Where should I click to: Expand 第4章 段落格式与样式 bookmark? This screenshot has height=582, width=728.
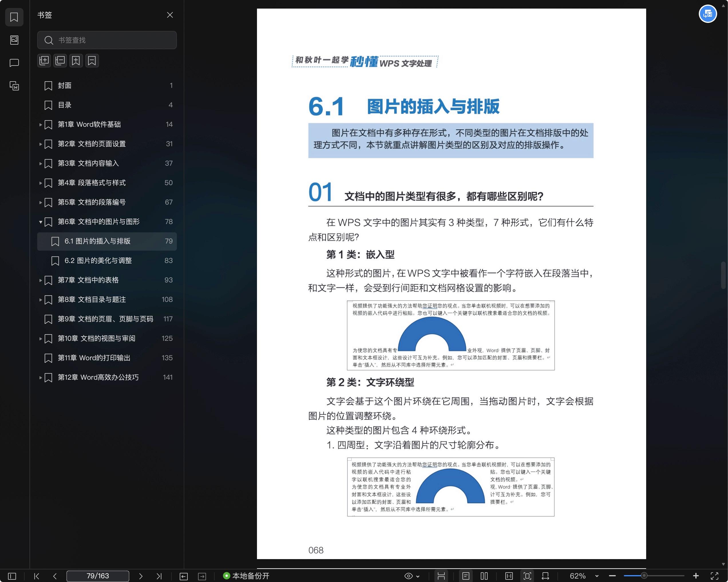41,183
